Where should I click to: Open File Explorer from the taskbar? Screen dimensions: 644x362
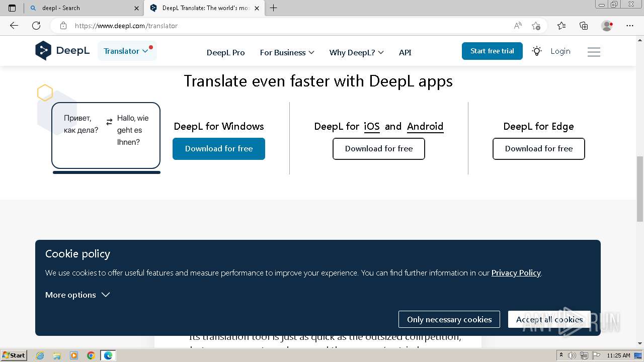(x=57, y=355)
